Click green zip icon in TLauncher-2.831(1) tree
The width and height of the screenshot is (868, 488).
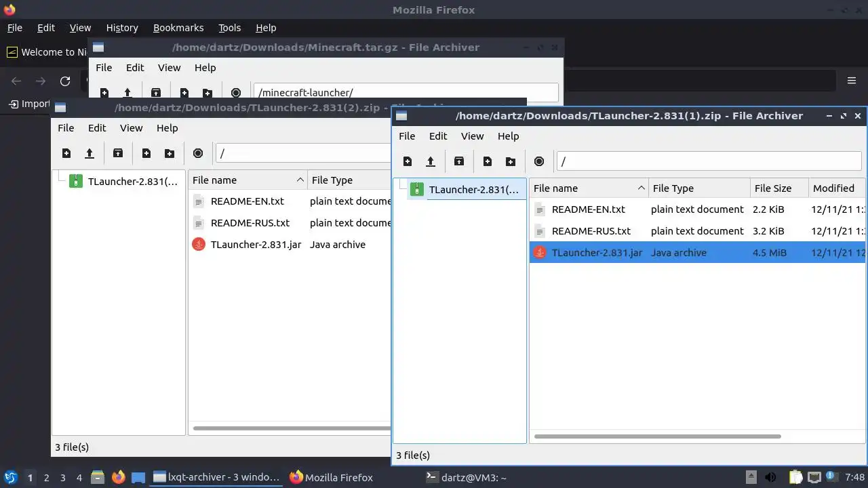click(417, 190)
